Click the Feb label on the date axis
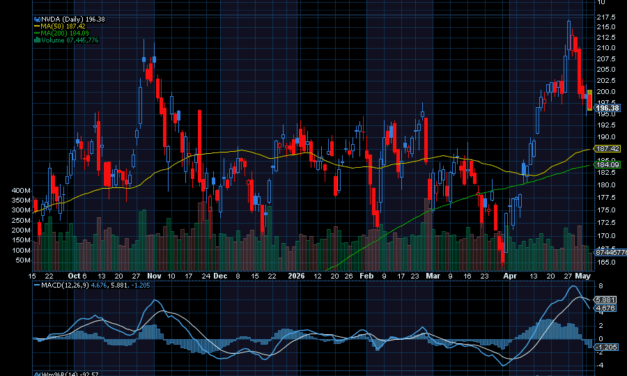 pos(366,276)
